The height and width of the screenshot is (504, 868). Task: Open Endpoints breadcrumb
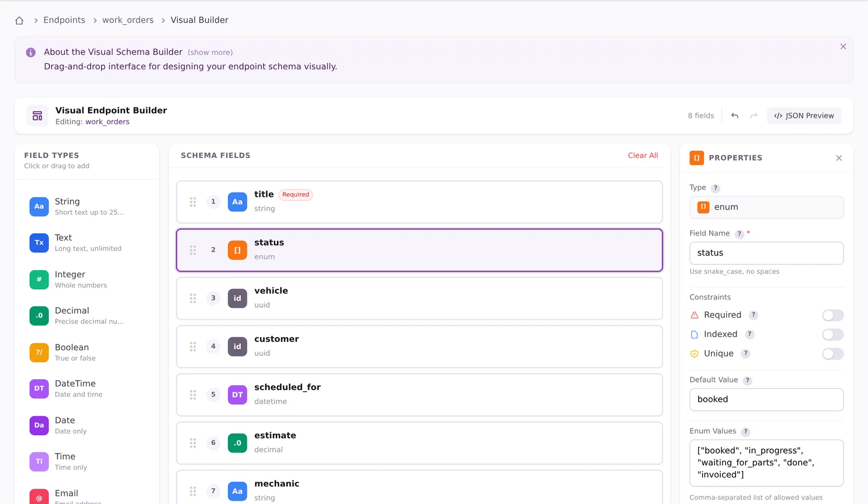(x=64, y=20)
